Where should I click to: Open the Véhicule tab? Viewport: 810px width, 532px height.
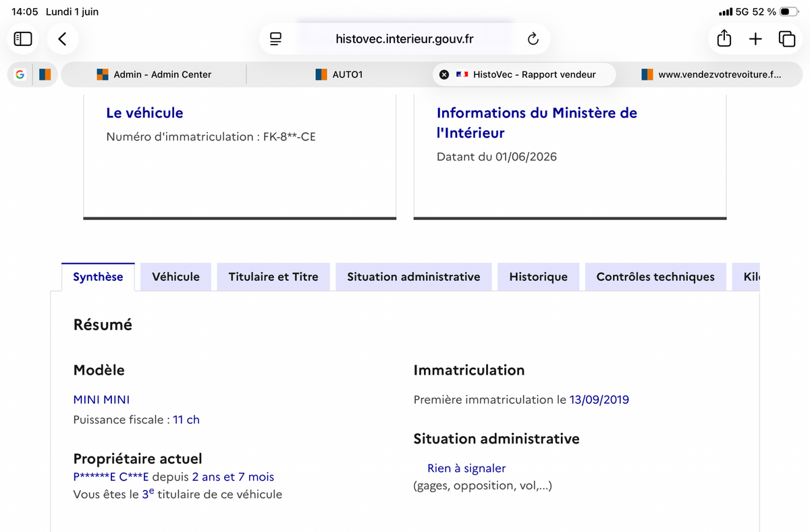tap(175, 277)
